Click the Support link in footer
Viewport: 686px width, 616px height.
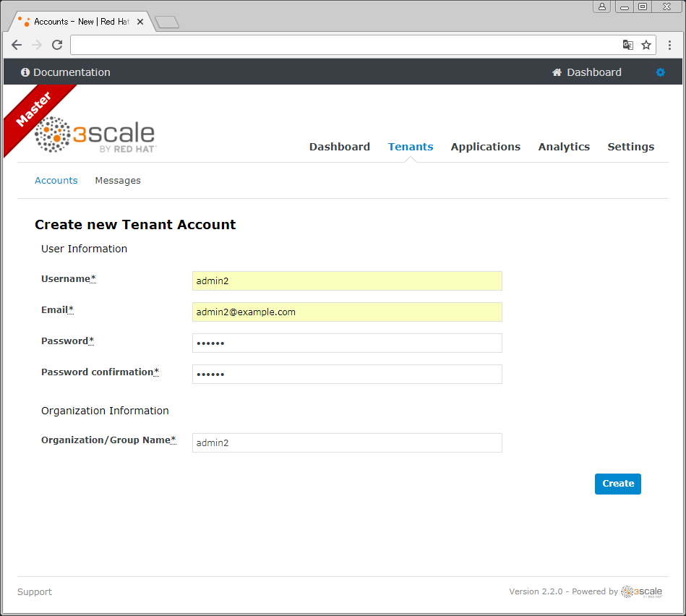pyautogui.click(x=35, y=592)
